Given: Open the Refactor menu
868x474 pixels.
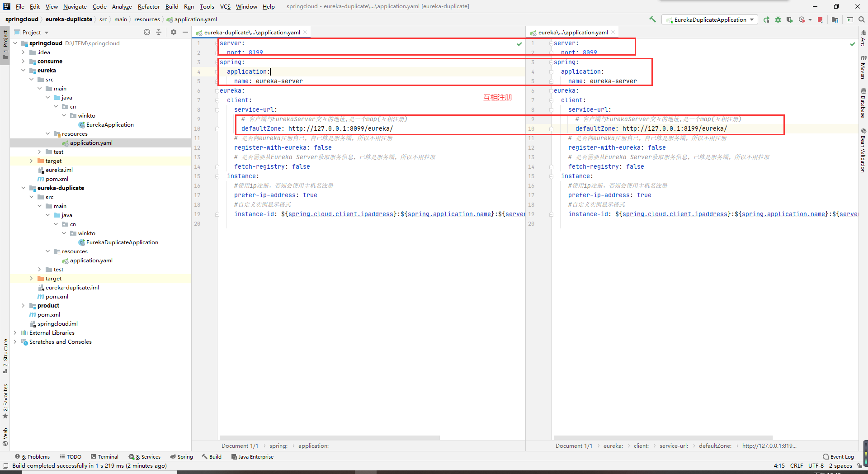Looking at the screenshot, I should [x=149, y=6].
